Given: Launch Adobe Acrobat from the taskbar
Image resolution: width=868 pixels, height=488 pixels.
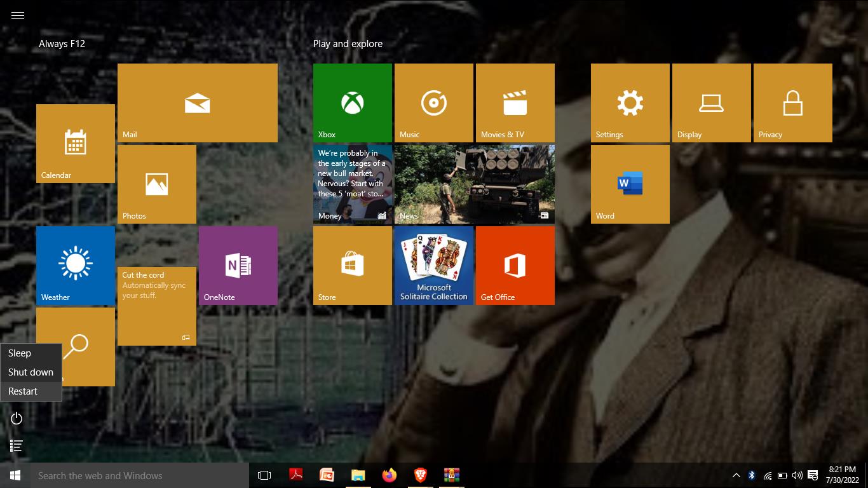Looking at the screenshot, I should [x=295, y=475].
